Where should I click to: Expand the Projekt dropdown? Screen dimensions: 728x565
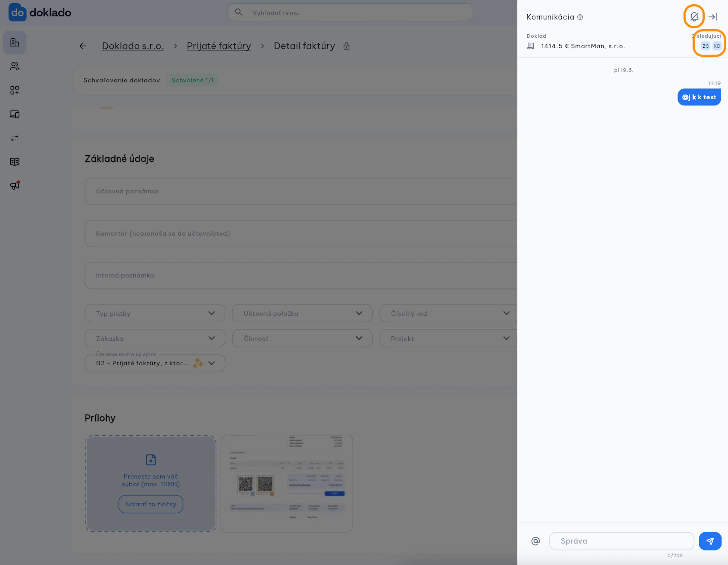tap(449, 338)
